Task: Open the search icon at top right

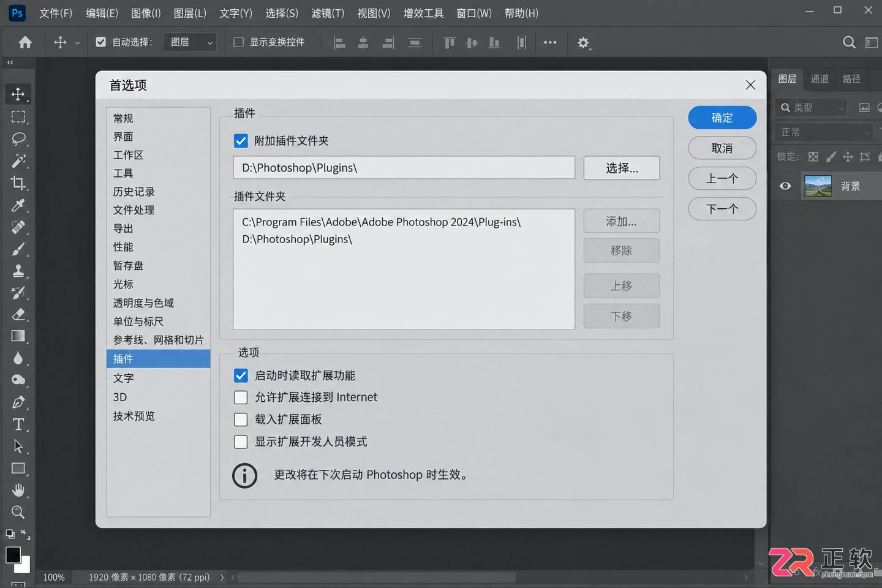Action: pos(849,42)
